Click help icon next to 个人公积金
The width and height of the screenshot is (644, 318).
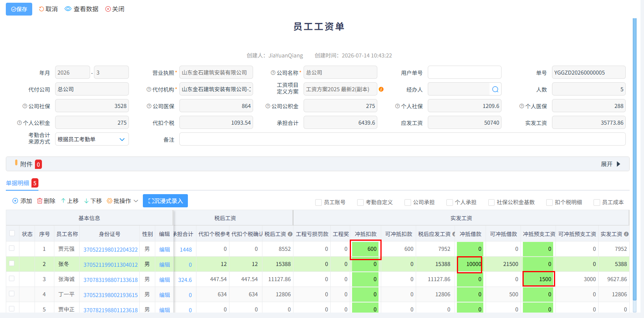[x=19, y=123]
